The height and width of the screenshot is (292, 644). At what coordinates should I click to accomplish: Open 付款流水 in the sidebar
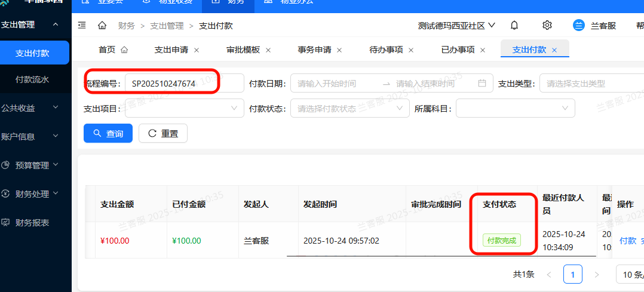32,79
